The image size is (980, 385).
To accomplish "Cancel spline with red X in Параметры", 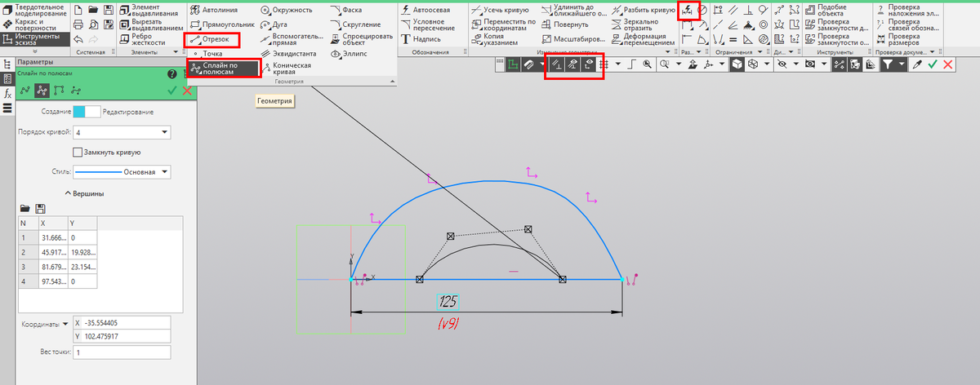I will point(187,90).
